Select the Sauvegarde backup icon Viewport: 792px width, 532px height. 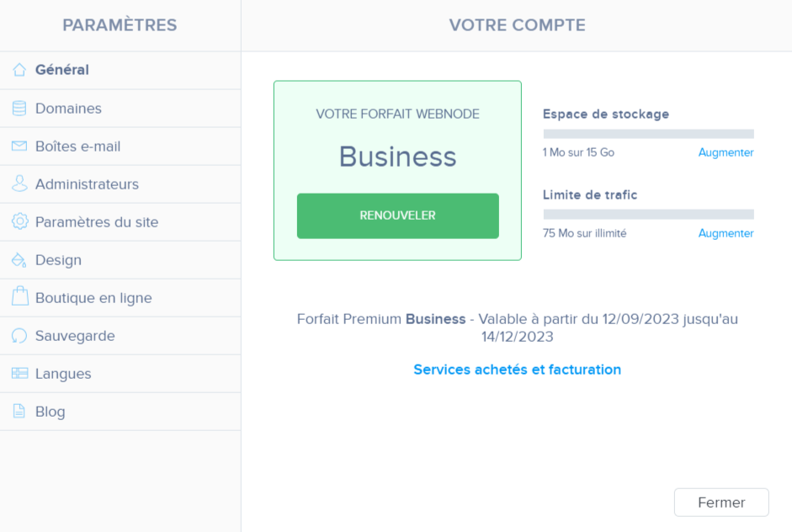pyautogui.click(x=19, y=335)
